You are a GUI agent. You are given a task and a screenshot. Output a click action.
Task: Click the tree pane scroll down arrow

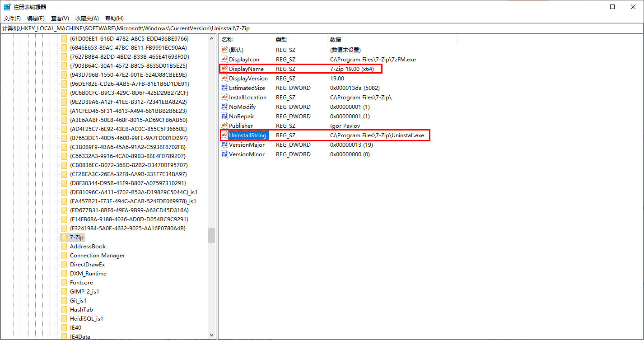click(211, 335)
